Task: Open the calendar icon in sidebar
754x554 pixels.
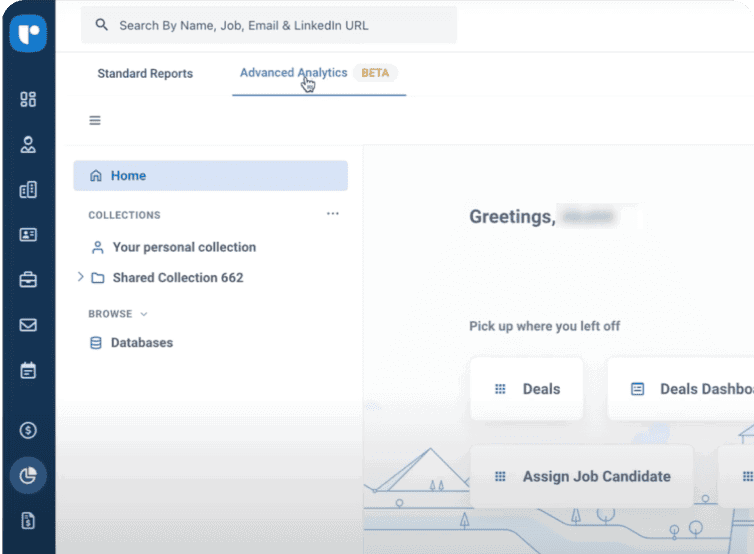Action: point(28,370)
